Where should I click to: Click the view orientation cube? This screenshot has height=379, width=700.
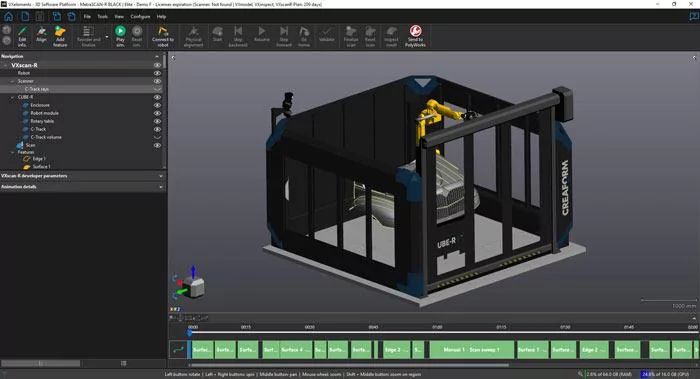(196, 287)
